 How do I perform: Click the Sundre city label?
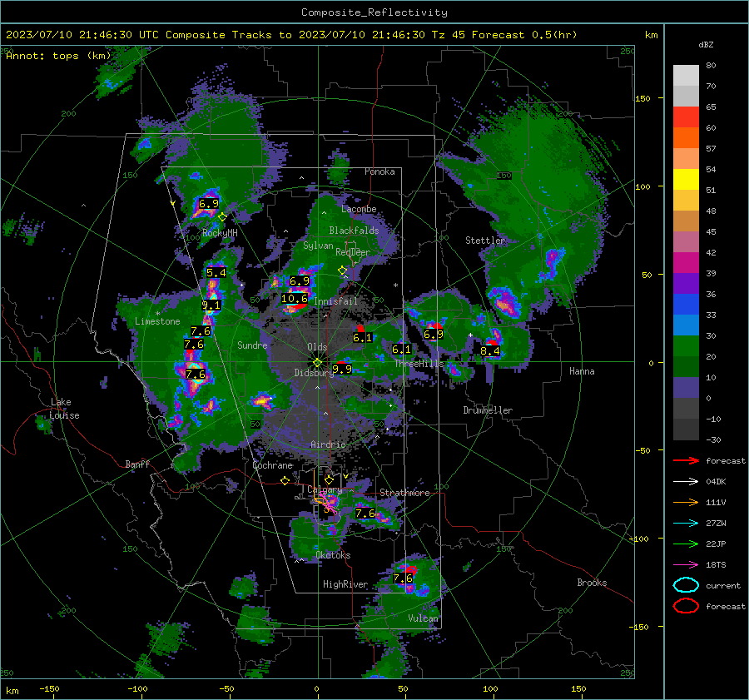252,345
